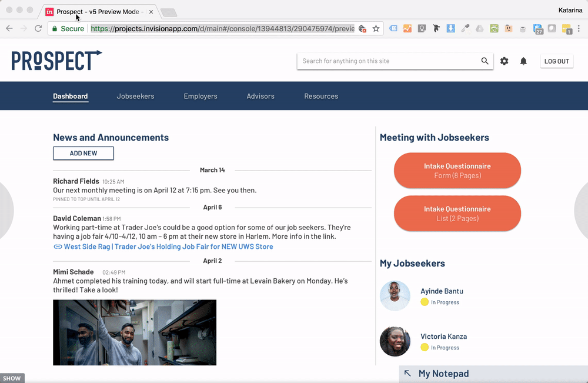Click 'PINNED TO TOP UNTIL APRIL 12' label

(86, 199)
